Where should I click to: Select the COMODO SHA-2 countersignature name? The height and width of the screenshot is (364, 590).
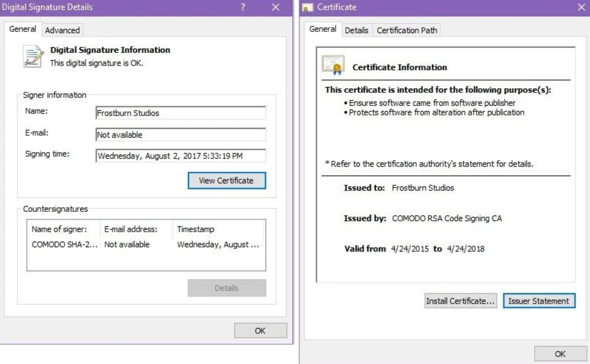coord(65,244)
